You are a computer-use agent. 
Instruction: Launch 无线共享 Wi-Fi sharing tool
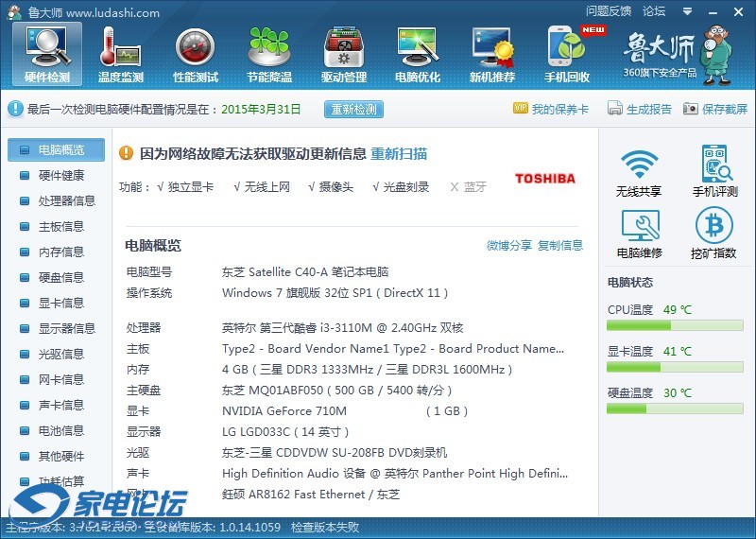pos(639,171)
